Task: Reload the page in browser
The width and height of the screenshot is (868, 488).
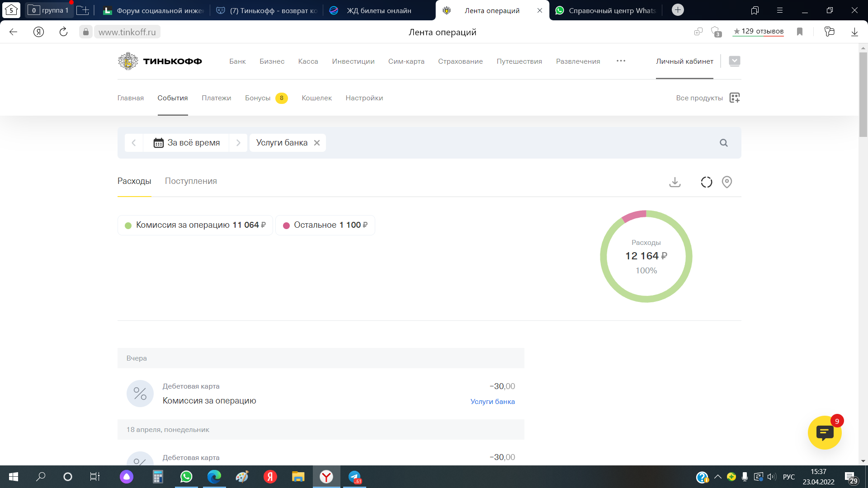Action: (63, 32)
